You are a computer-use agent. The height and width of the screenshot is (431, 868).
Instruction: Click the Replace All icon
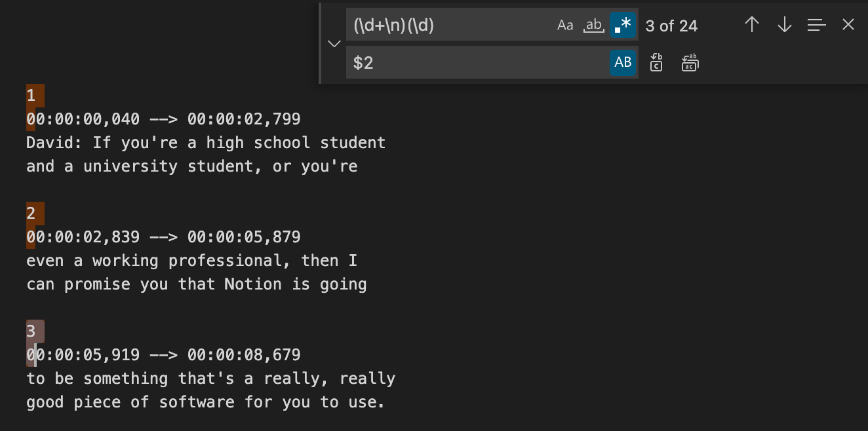click(x=690, y=62)
